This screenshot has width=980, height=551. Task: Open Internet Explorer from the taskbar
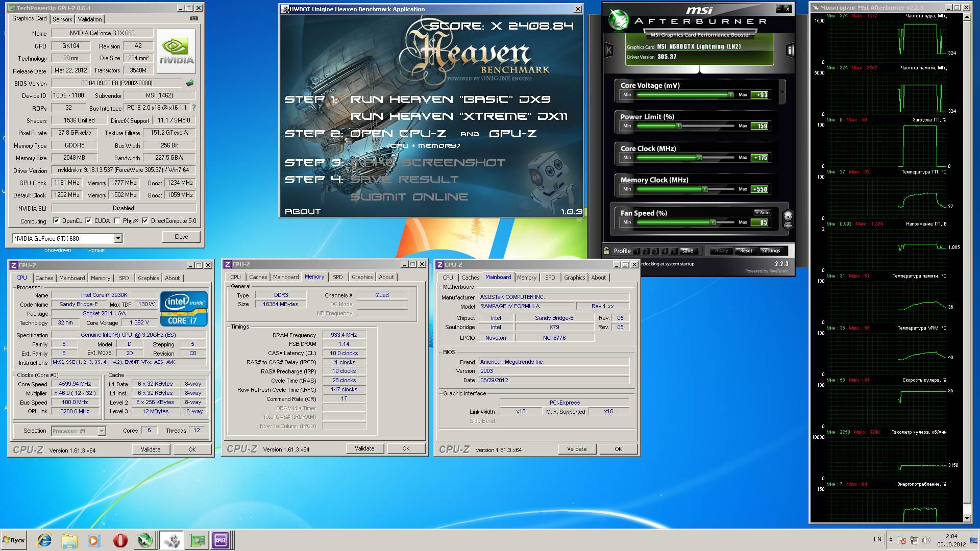coord(44,540)
